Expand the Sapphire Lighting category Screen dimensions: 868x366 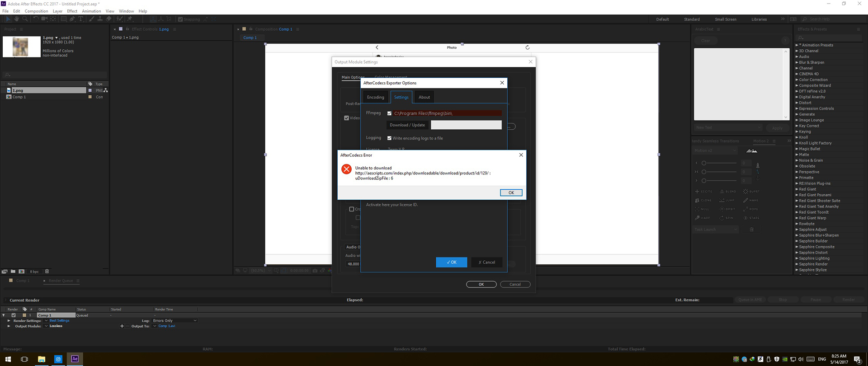(x=797, y=258)
